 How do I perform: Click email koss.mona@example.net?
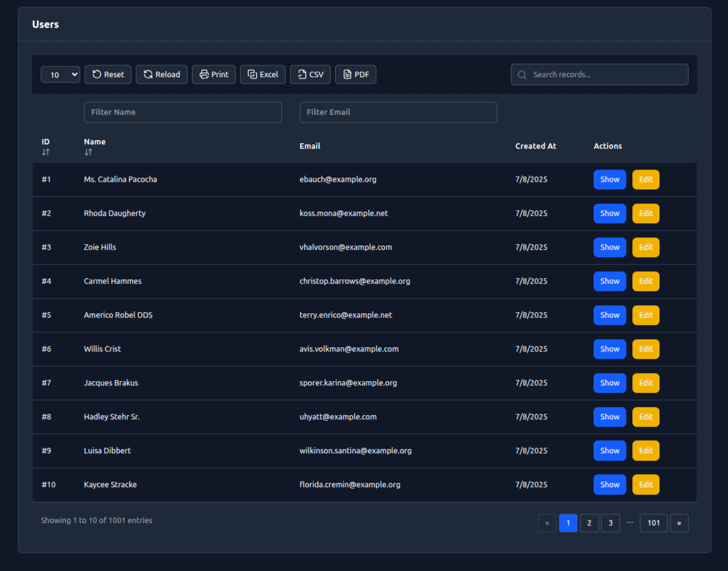344,213
